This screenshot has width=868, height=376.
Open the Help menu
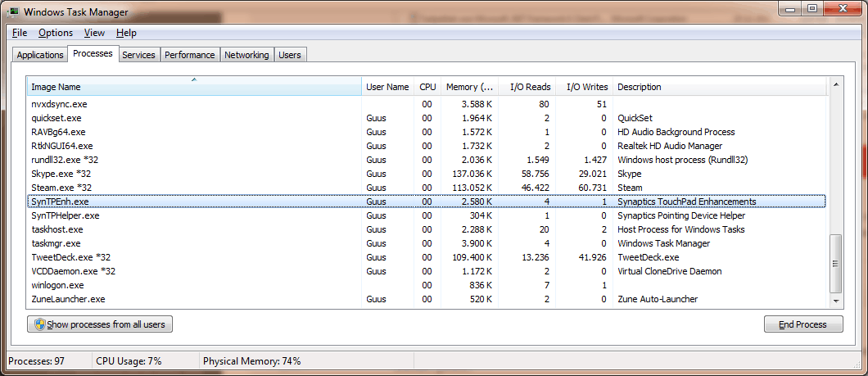click(126, 33)
